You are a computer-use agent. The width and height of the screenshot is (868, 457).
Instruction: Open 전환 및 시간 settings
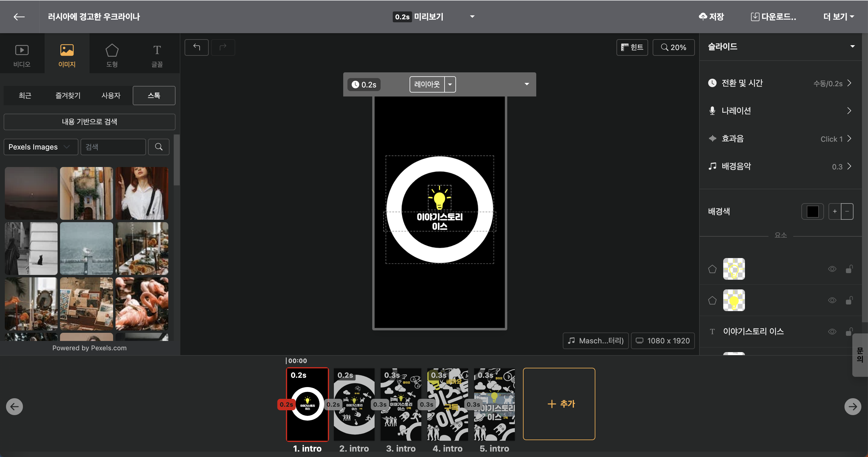780,83
